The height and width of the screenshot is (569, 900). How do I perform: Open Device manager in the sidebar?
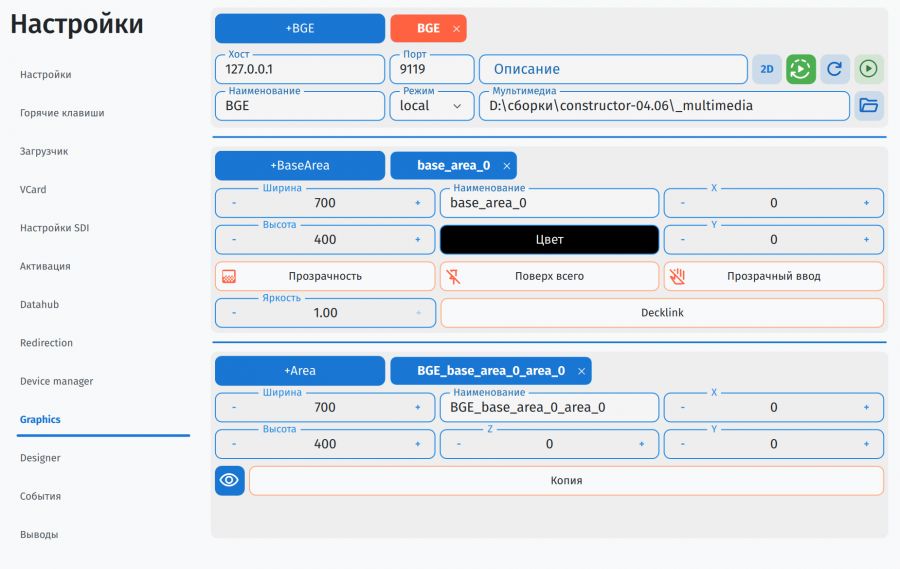56,381
